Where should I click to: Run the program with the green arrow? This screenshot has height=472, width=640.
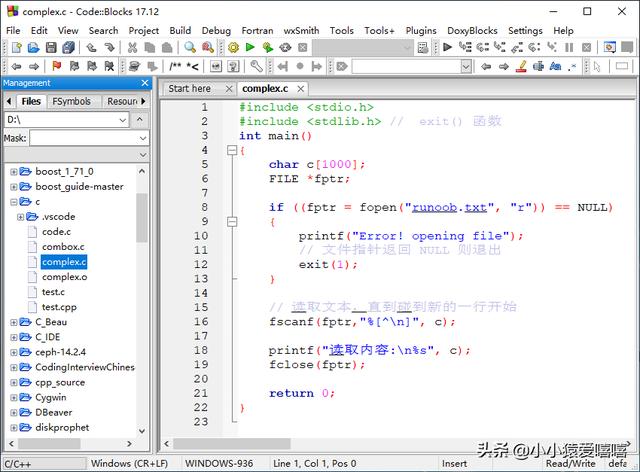coord(250,48)
